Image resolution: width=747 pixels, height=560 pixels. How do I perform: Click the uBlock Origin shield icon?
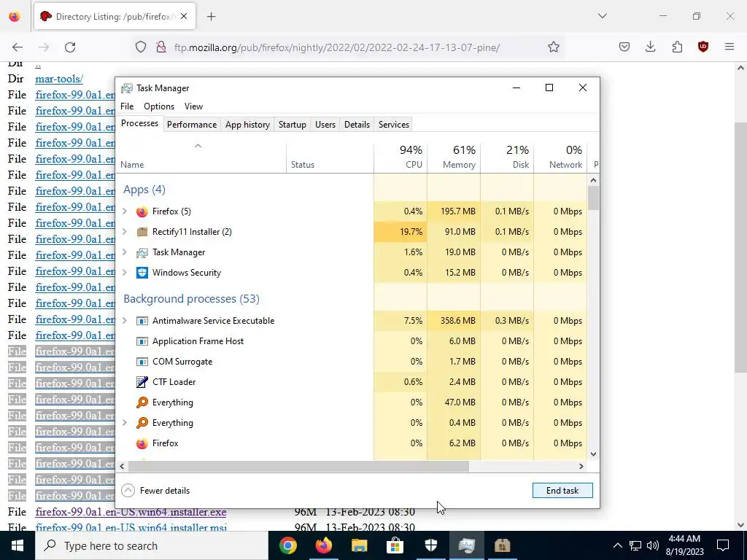pos(703,47)
